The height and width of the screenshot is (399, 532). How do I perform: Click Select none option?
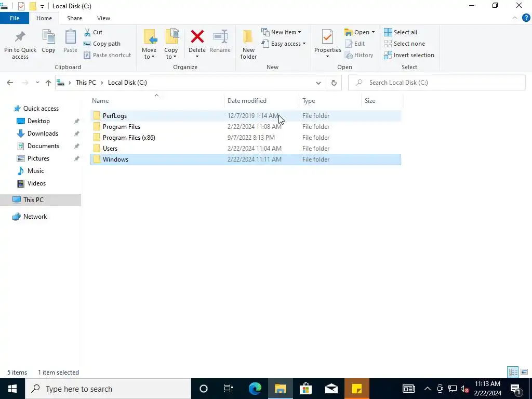[404, 44]
